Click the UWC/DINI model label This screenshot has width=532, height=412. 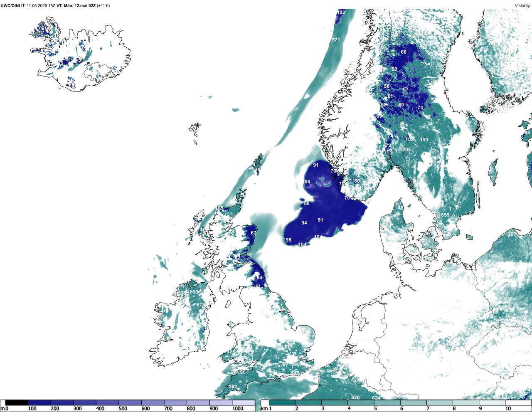[10, 6]
